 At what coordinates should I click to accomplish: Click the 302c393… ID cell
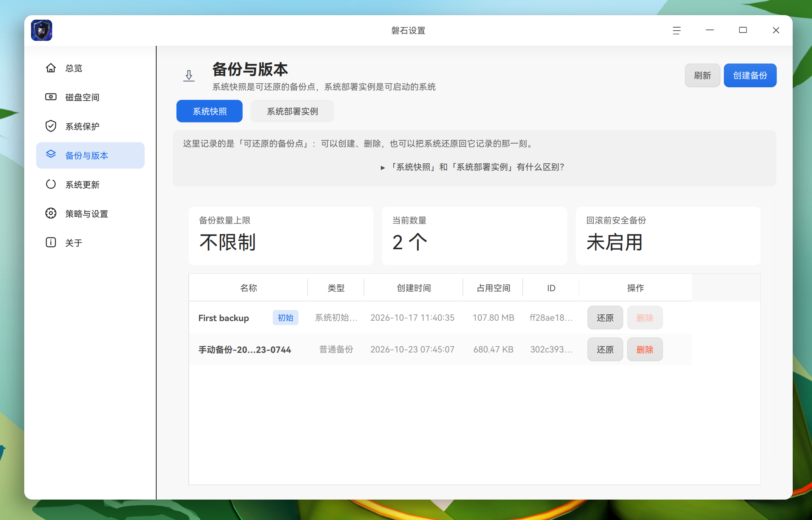551,349
